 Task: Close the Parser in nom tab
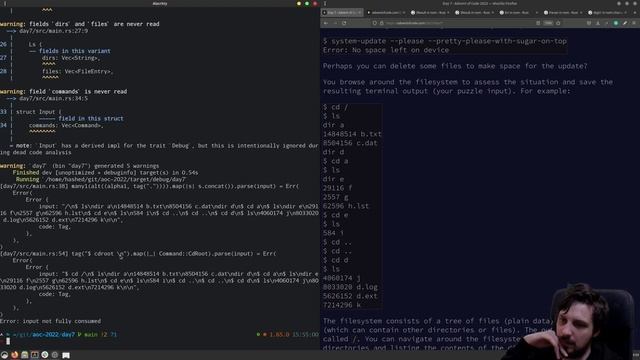tap(580, 13)
